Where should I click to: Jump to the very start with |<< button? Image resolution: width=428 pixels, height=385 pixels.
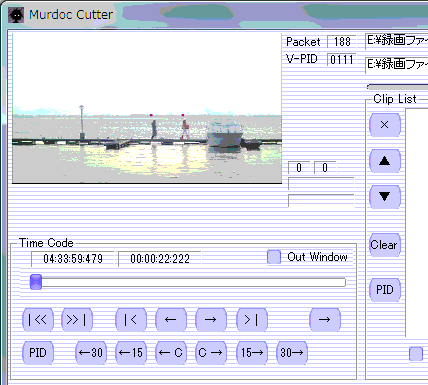point(38,320)
